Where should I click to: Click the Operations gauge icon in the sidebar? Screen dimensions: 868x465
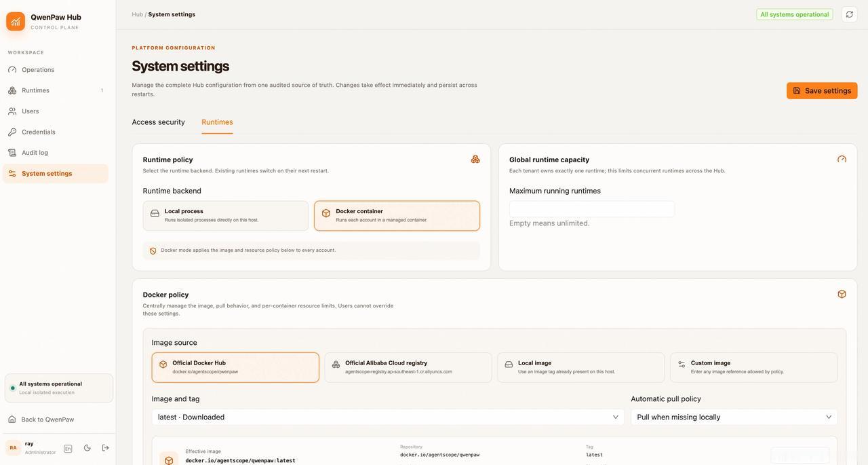12,69
